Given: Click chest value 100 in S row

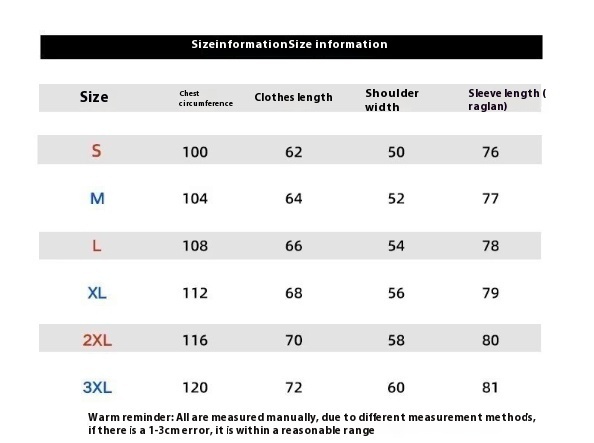Looking at the screenshot, I should [x=195, y=152].
